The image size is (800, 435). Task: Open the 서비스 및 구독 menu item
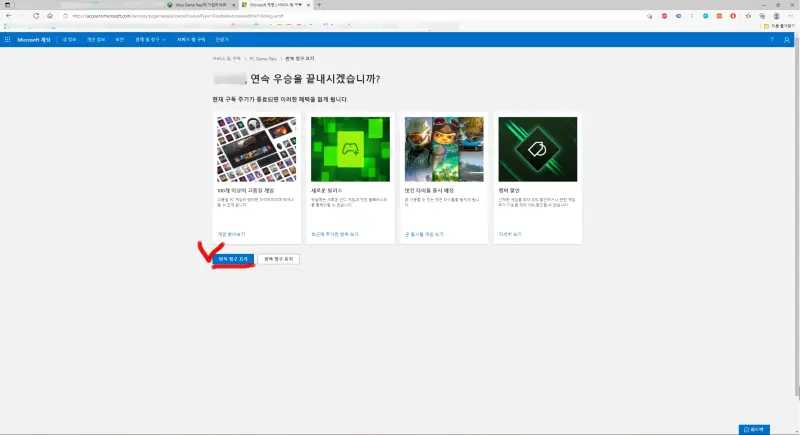(x=191, y=40)
